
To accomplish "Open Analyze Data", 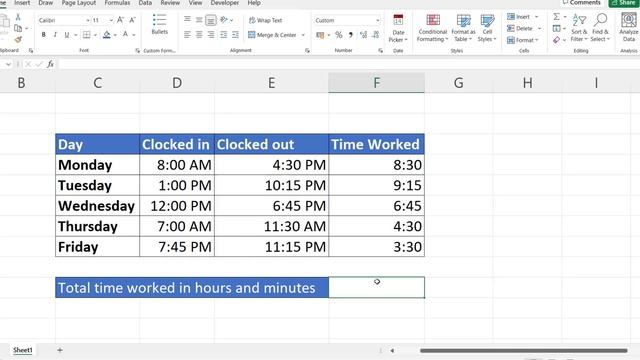I will tap(629, 27).
